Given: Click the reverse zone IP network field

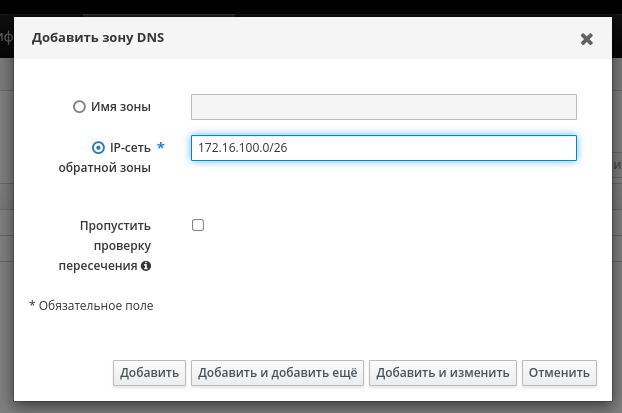Looking at the screenshot, I should coord(384,148).
